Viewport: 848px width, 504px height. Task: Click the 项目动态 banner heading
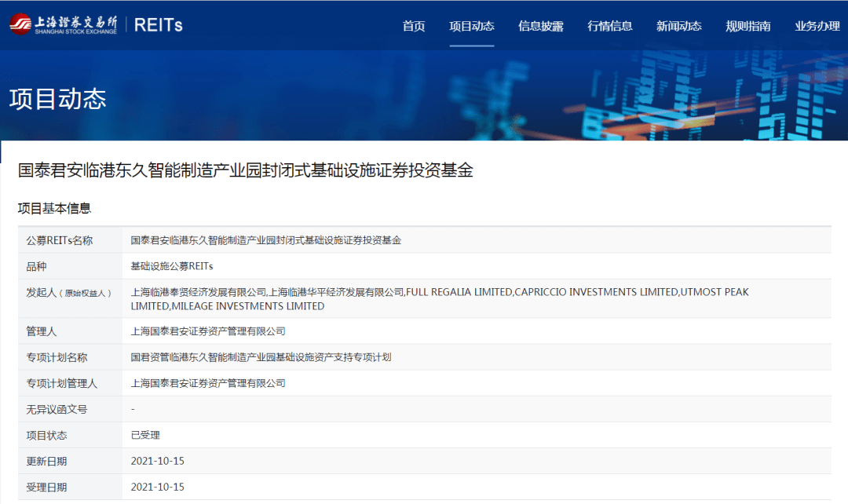coord(58,99)
